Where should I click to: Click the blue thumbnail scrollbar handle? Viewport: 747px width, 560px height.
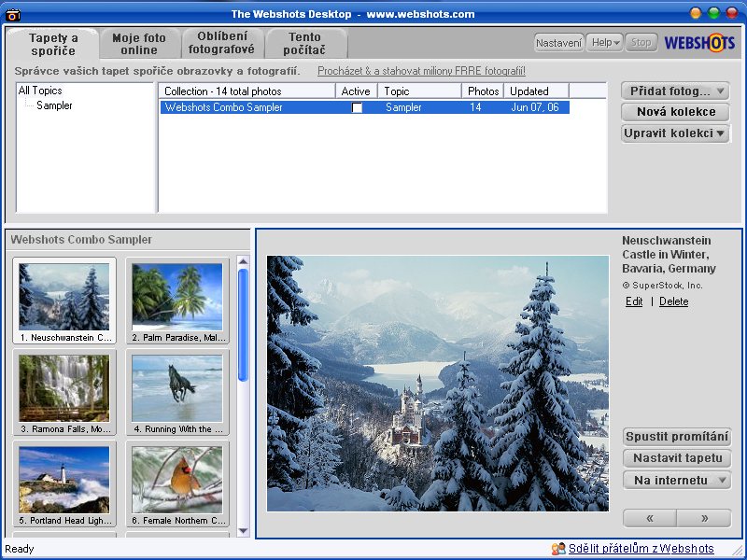pyautogui.click(x=243, y=325)
